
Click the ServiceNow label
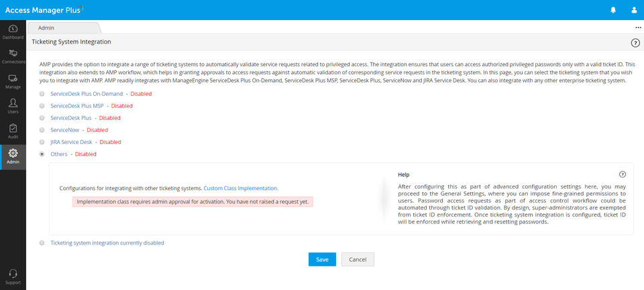[x=65, y=130]
